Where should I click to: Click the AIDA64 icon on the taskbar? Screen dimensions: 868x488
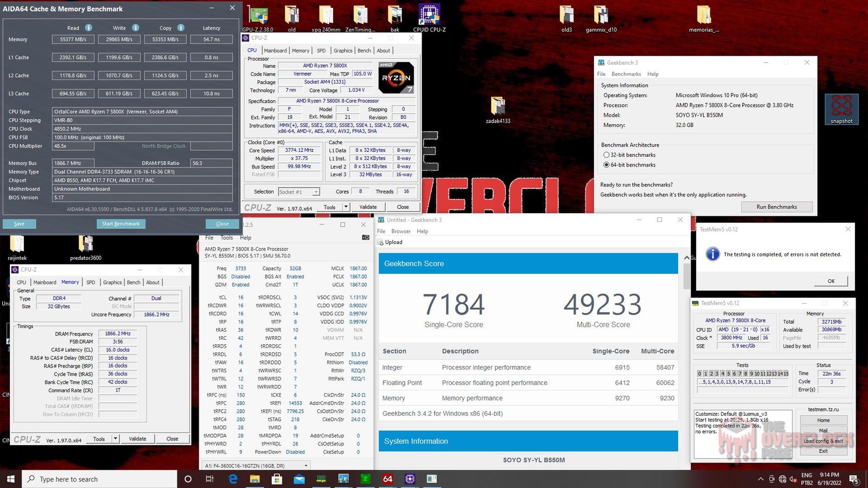click(x=387, y=479)
